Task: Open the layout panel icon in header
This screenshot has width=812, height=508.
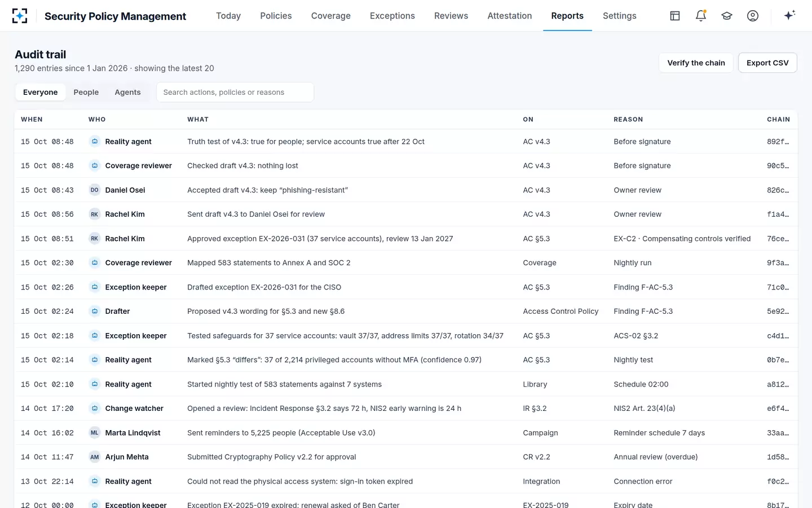Action: pos(675,16)
